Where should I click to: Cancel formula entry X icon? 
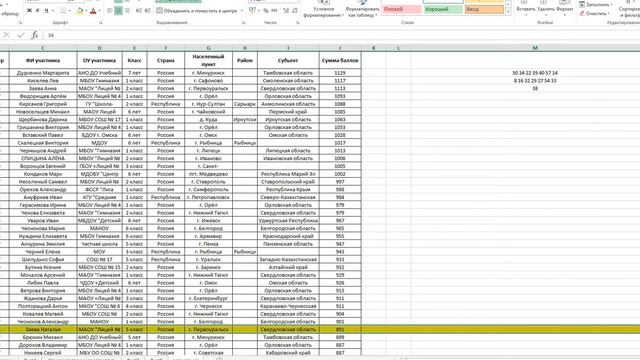pyautogui.click(x=6, y=36)
